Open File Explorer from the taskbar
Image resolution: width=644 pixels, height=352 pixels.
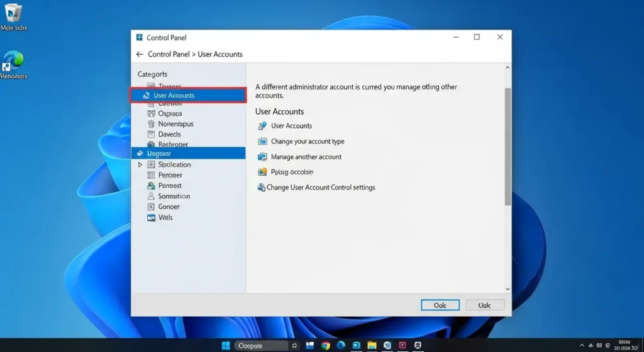point(372,346)
